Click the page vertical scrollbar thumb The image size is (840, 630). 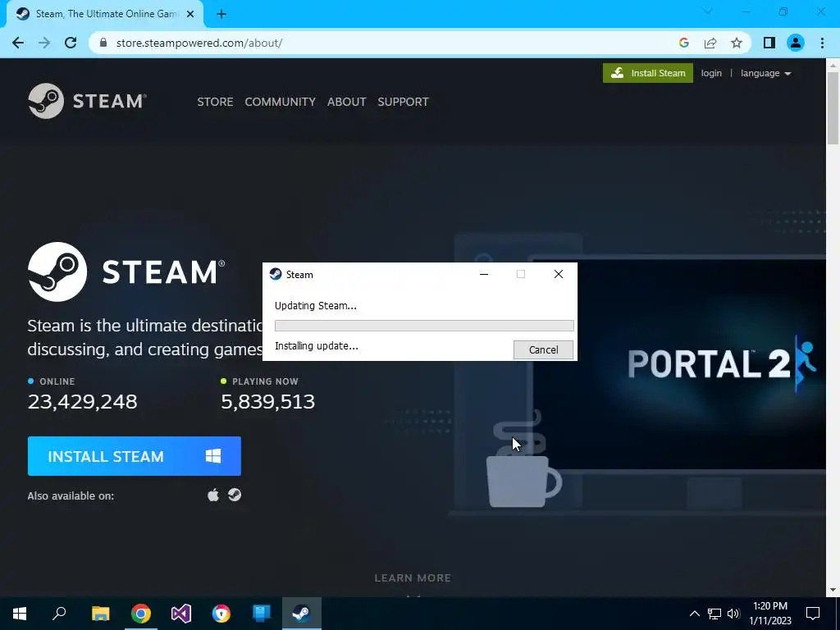(833, 107)
